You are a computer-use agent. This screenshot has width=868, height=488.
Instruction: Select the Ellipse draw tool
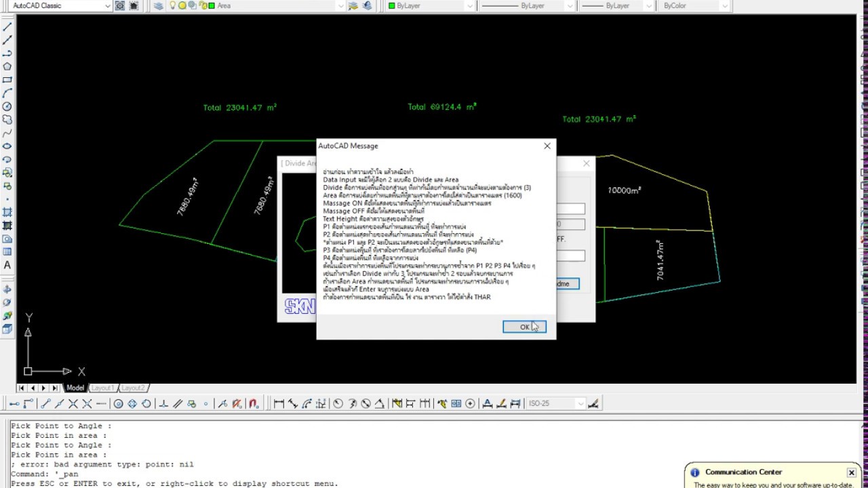click(x=7, y=146)
